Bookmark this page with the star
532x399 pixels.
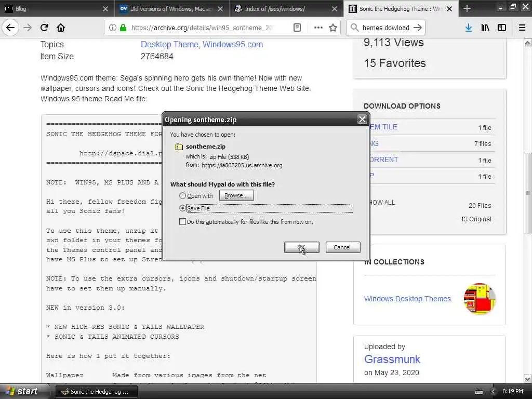tap(333, 28)
